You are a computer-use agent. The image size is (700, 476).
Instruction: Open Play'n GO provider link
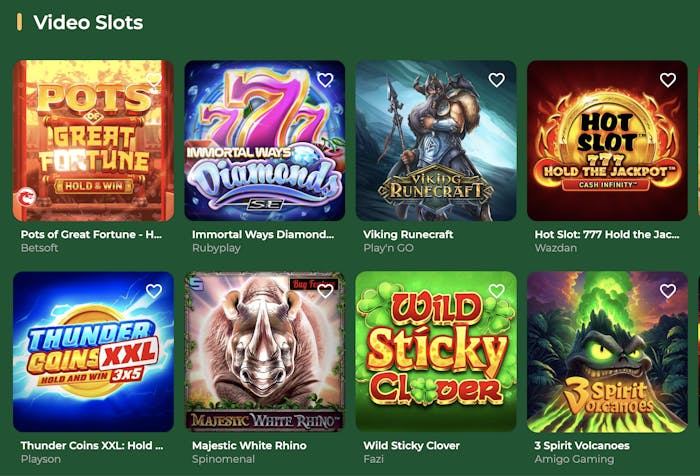pos(389,248)
